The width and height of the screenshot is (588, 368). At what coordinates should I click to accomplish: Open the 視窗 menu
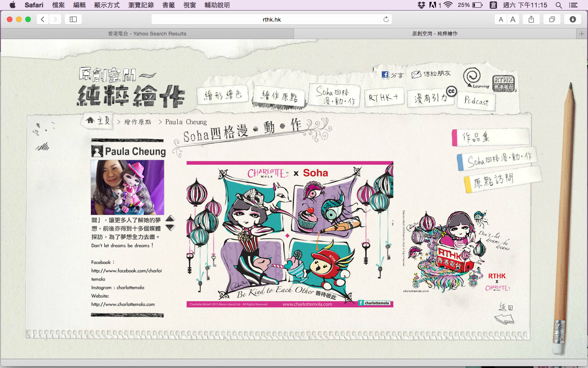point(190,5)
